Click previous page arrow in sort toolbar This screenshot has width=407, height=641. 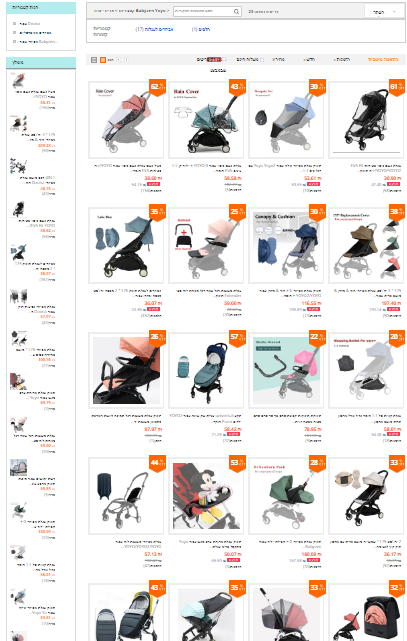tap(119, 60)
